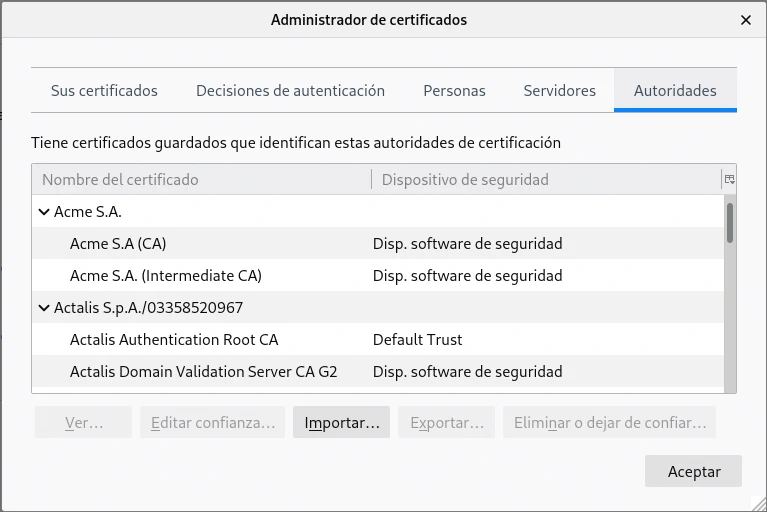The width and height of the screenshot is (767, 512).
Task: Choose Actalis Authentication Root CA entry
Action: pos(174,340)
